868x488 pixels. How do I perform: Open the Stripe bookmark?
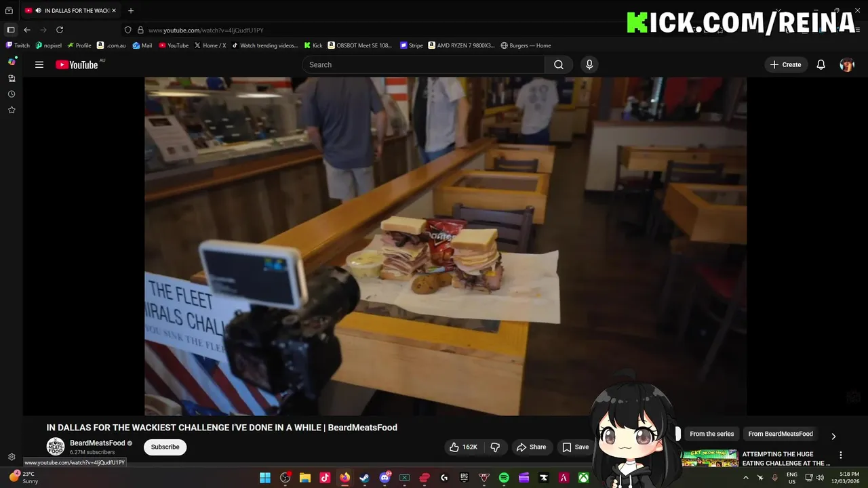(x=412, y=45)
